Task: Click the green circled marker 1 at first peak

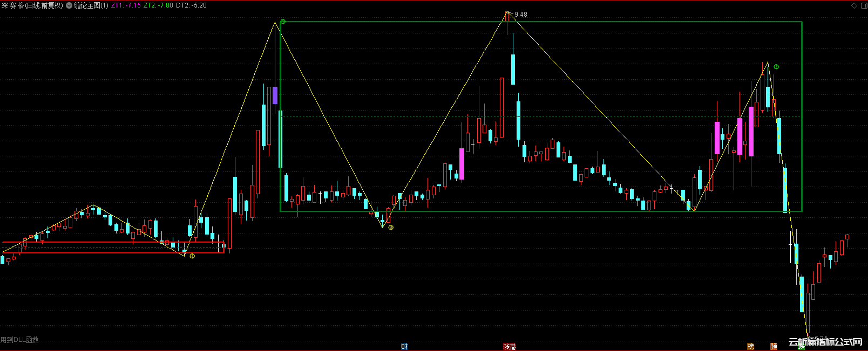Action: (x=283, y=22)
